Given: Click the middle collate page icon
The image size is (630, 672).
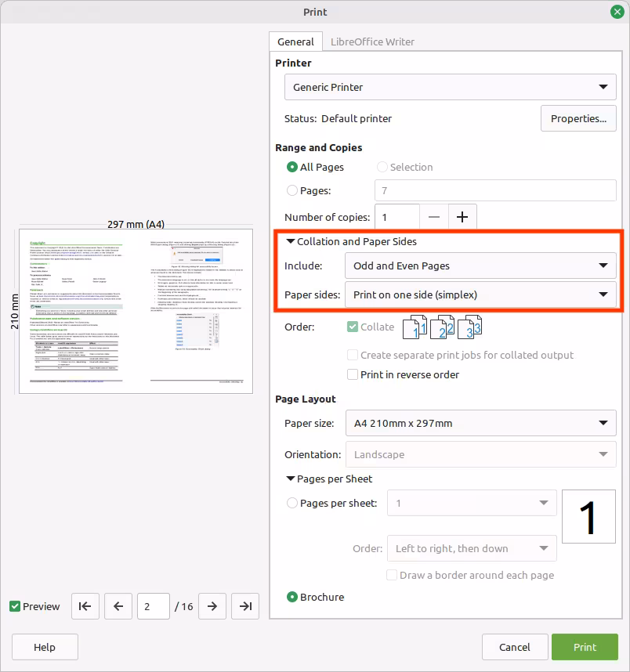Looking at the screenshot, I should coord(443,327).
